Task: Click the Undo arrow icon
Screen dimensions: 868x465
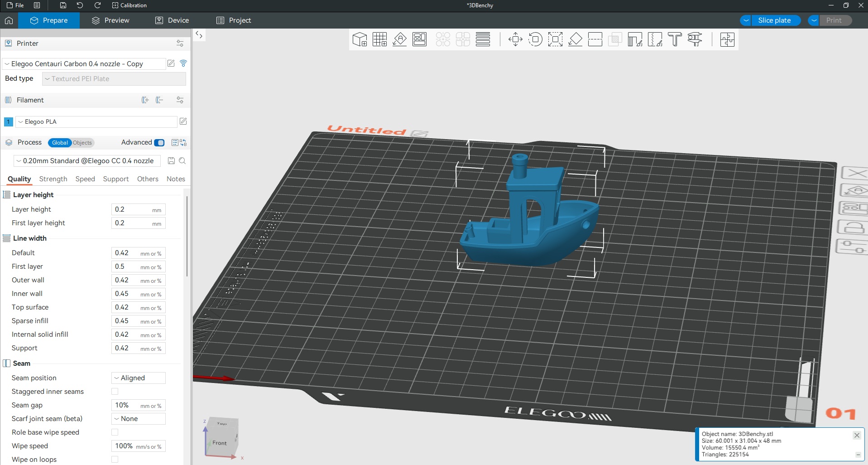Action: (80, 5)
